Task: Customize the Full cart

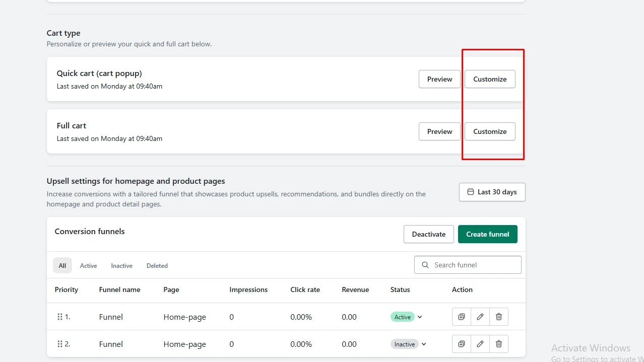Action: click(490, 131)
